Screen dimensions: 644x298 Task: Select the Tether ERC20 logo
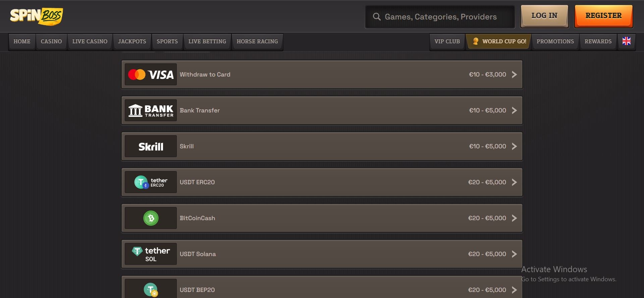point(151,182)
